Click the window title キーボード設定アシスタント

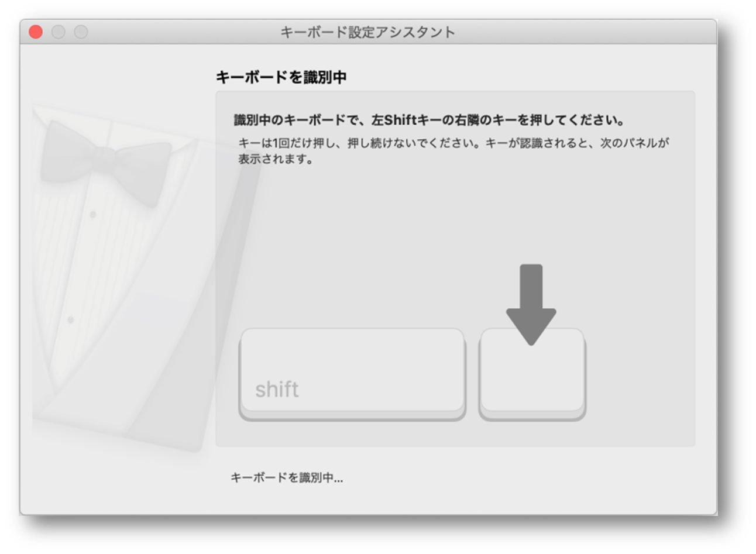click(x=367, y=32)
